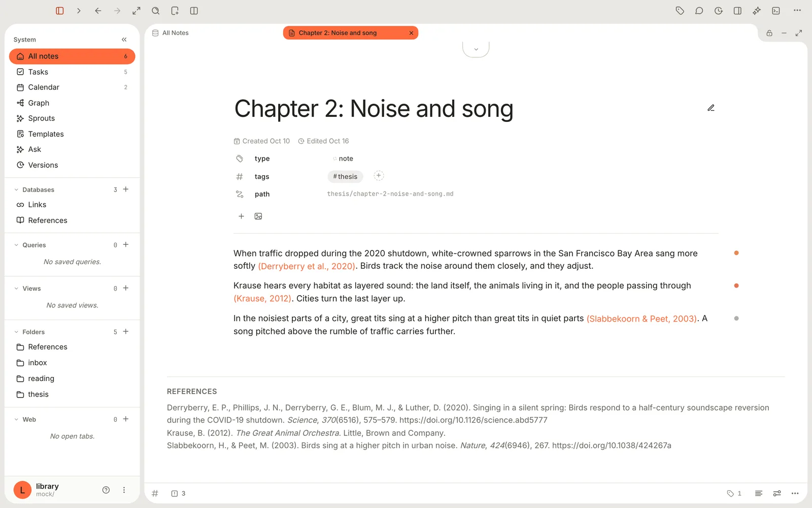Image resolution: width=812 pixels, height=508 pixels.
Task: Open the thesis folder
Action: (72, 394)
